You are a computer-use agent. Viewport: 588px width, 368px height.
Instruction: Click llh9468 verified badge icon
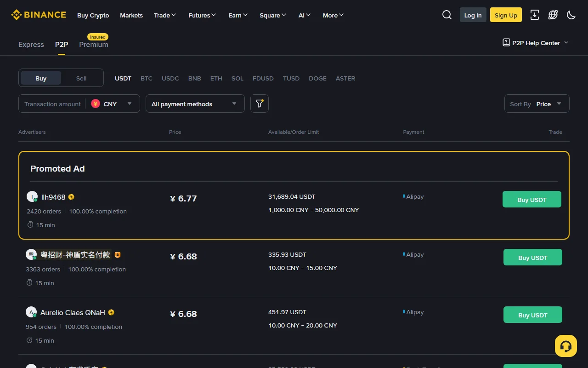coord(71,197)
